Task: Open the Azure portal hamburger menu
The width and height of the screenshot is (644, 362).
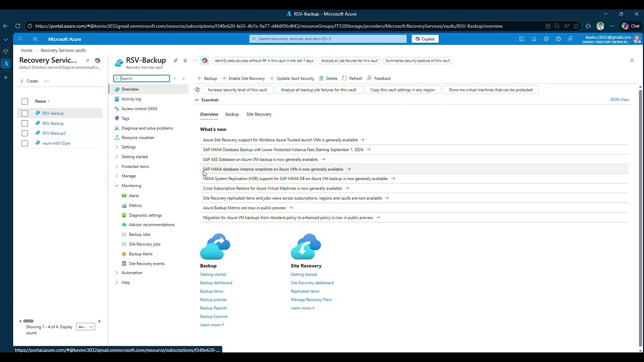Action: tap(35, 39)
